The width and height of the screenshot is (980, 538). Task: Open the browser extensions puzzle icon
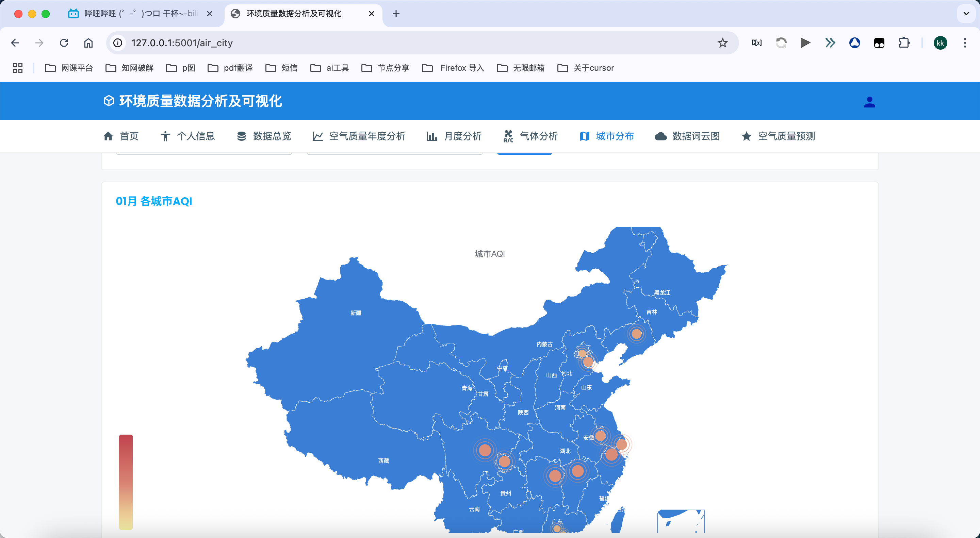[x=903, y=43]
